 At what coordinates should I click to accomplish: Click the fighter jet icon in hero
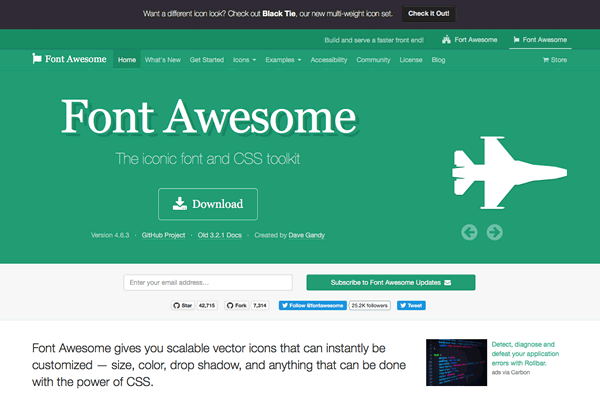(509, 173)
